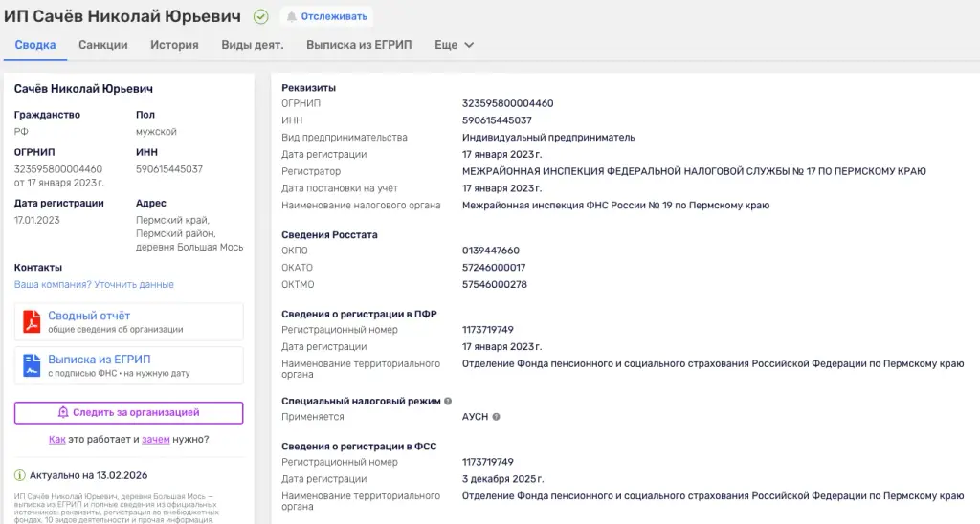The width and height of the screenshot is (980, 524).
Task: Switch to the Сводка tab
Action: pos(35,45)
